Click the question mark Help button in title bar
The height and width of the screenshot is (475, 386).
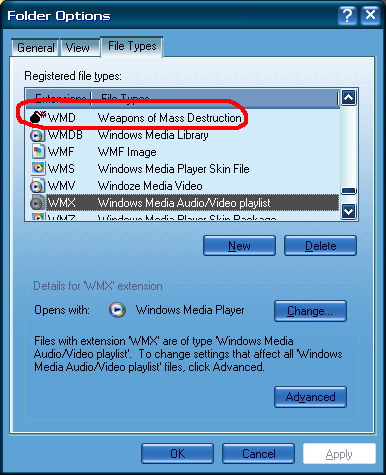[347, 16]
